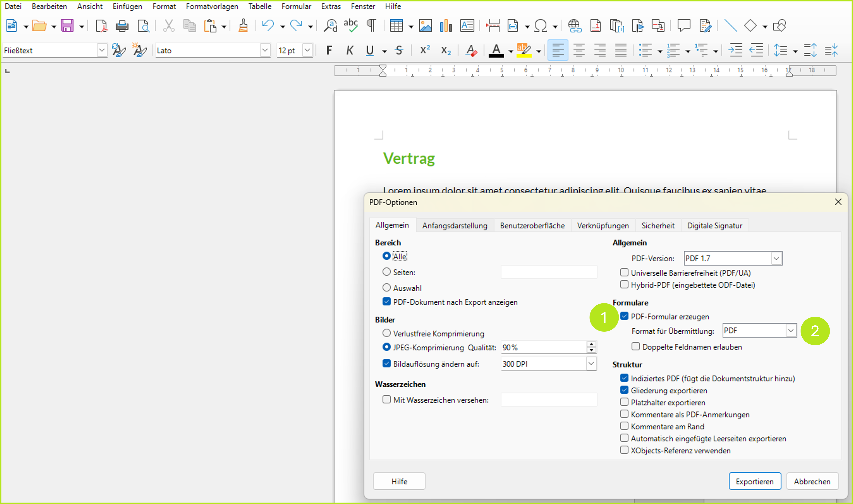Uncheck PDF-Formular erzeugen
853x504 pixels.
pyautogui.click(x=625, y=316)
